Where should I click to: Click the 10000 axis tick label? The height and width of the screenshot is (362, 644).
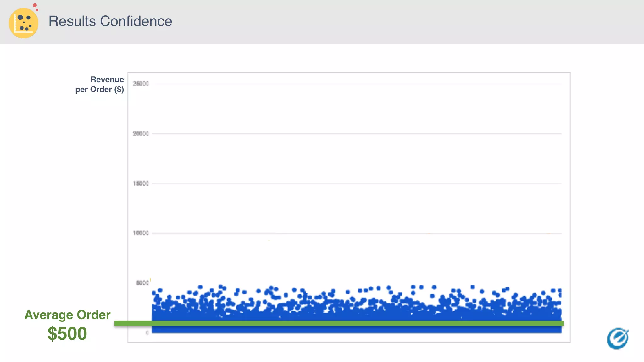(x=141, y=233)
